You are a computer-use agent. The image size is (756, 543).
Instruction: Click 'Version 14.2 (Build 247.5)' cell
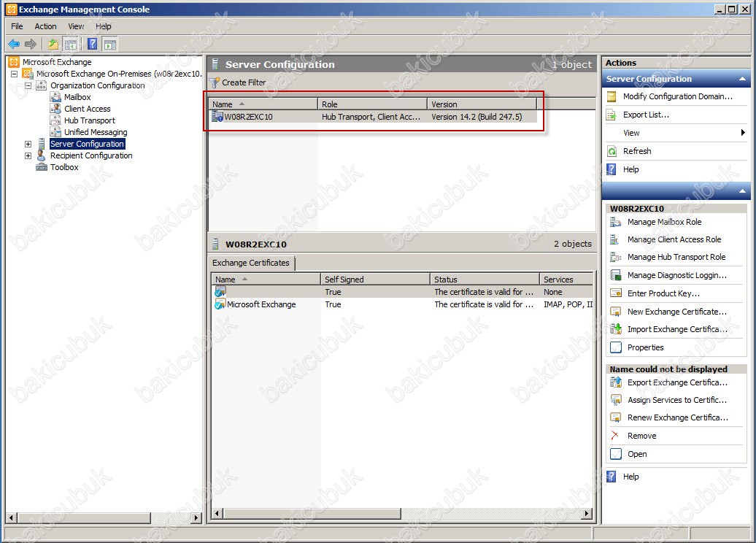pos(477,117)
